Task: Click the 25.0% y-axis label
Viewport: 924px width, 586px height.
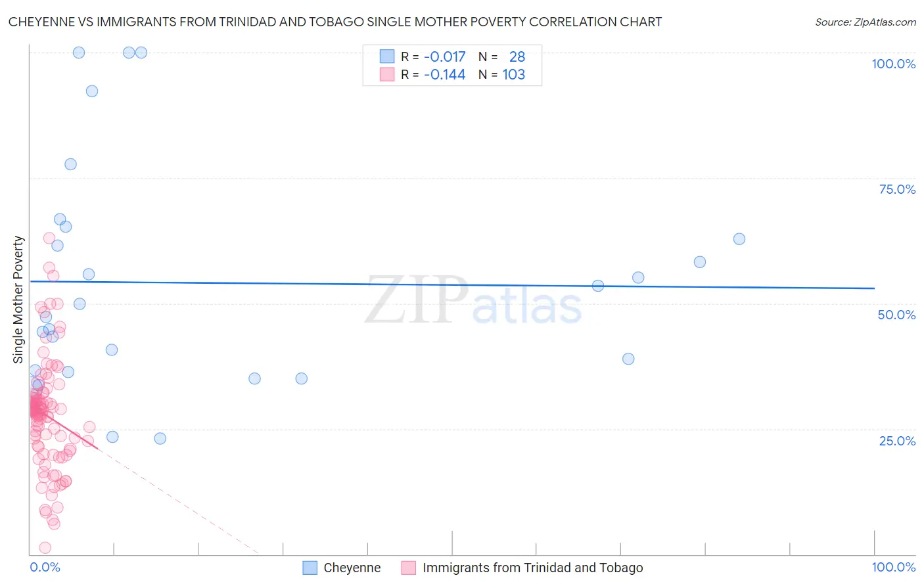Action: click(x=897, y=441)
